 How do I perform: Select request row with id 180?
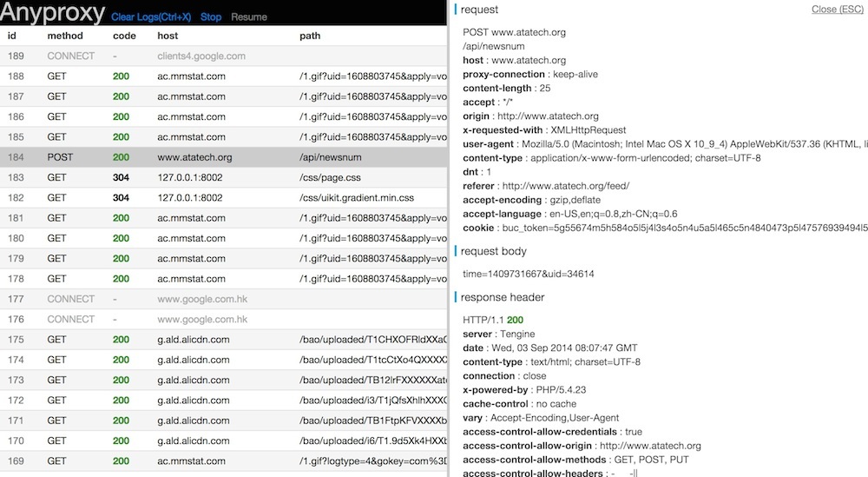pyautogui.click(x=223, y=238)
